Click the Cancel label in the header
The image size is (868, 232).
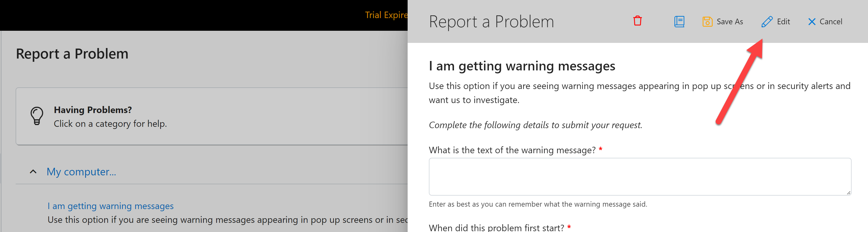(x=831, y=22)
